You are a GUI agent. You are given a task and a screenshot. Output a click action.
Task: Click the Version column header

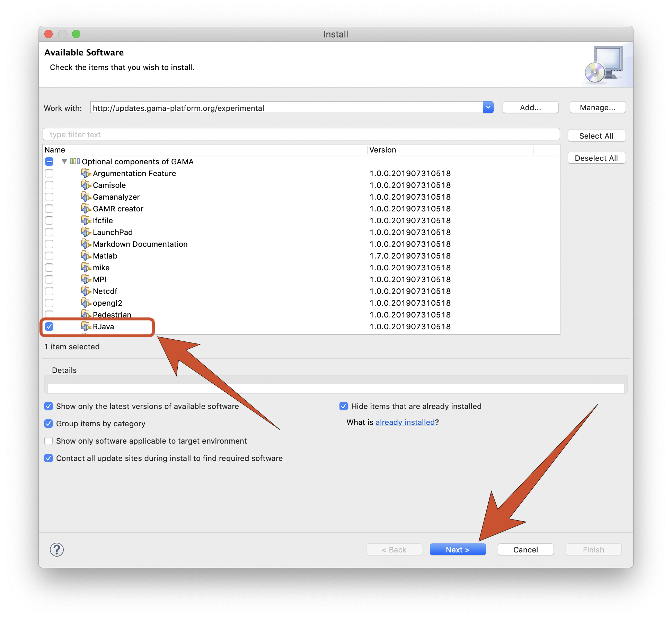(450, 150)
